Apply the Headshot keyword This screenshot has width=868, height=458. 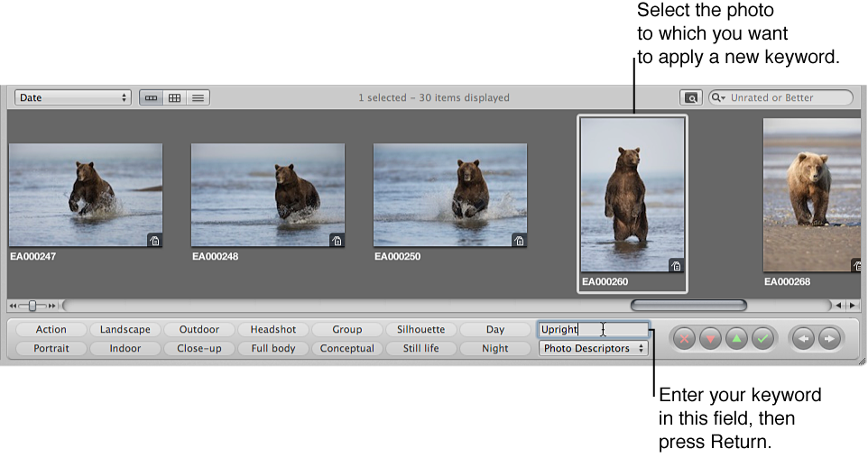tap(272, 330)
